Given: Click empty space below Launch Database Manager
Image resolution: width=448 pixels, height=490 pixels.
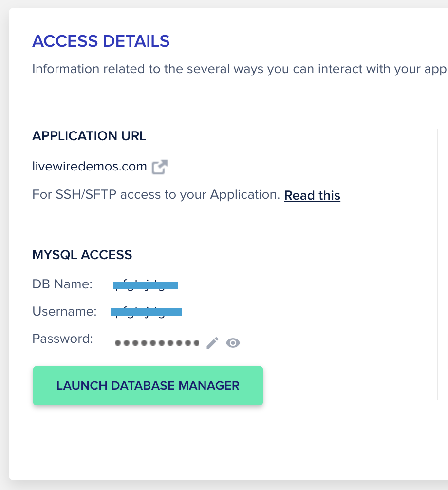Looking at the screenshot, I should [148, 443].
